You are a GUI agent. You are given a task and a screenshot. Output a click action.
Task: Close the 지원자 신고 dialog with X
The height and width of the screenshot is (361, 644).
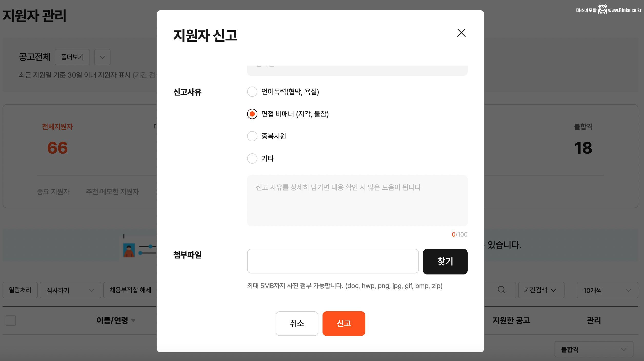point(461,33)
